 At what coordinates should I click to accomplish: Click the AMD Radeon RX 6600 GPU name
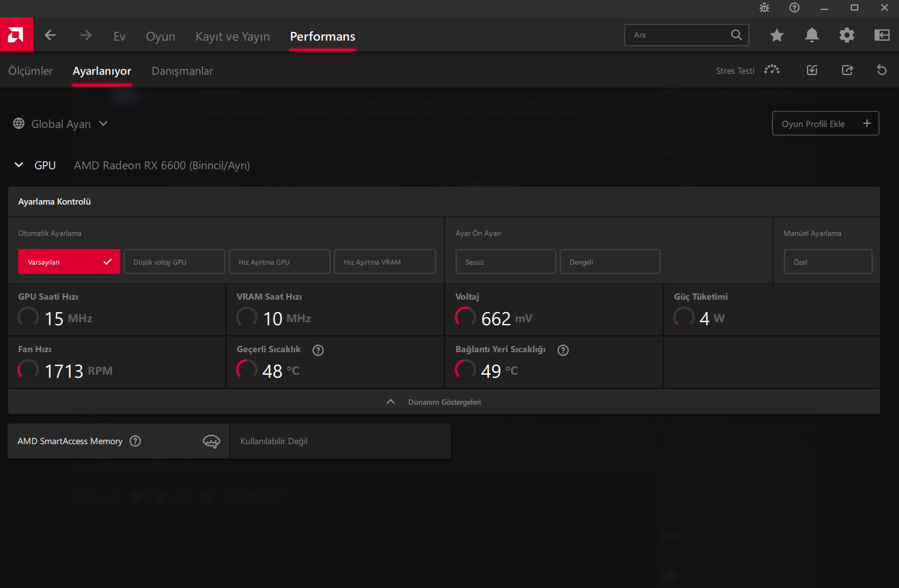162,165
